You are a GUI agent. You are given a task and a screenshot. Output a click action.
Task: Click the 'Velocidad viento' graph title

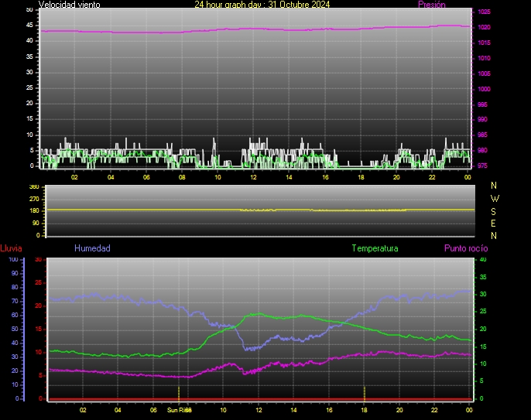[x=69, y=5]
